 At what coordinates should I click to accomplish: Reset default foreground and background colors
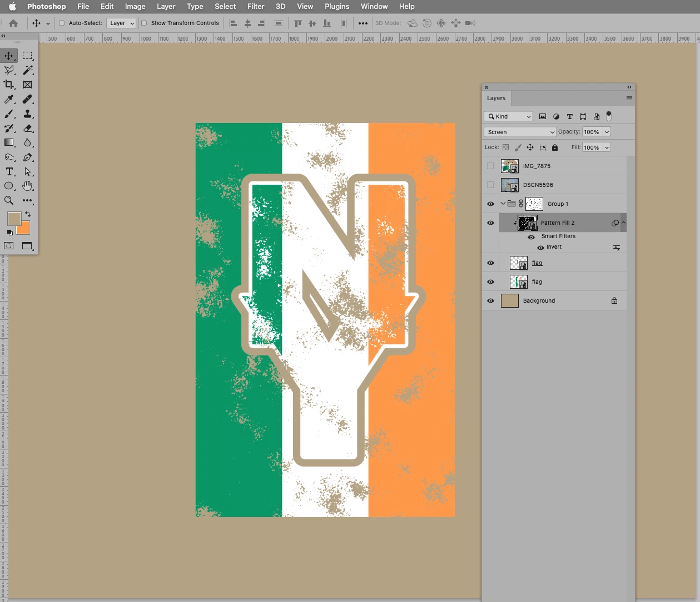click(x=9, y=232)
